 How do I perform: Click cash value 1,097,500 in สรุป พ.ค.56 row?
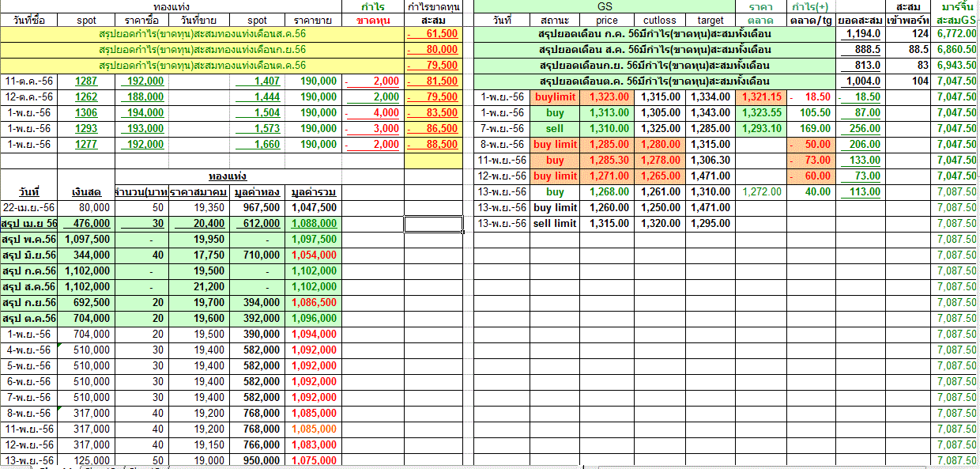click(x=85, y=239)
